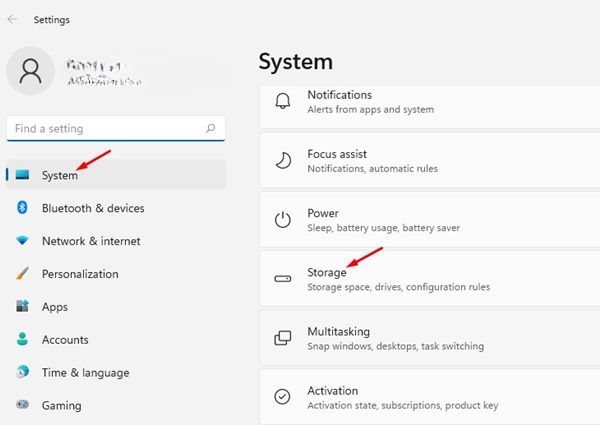
Task: Click 'Storage space, drives, configuration rules' text
Action: click(399, 287)
